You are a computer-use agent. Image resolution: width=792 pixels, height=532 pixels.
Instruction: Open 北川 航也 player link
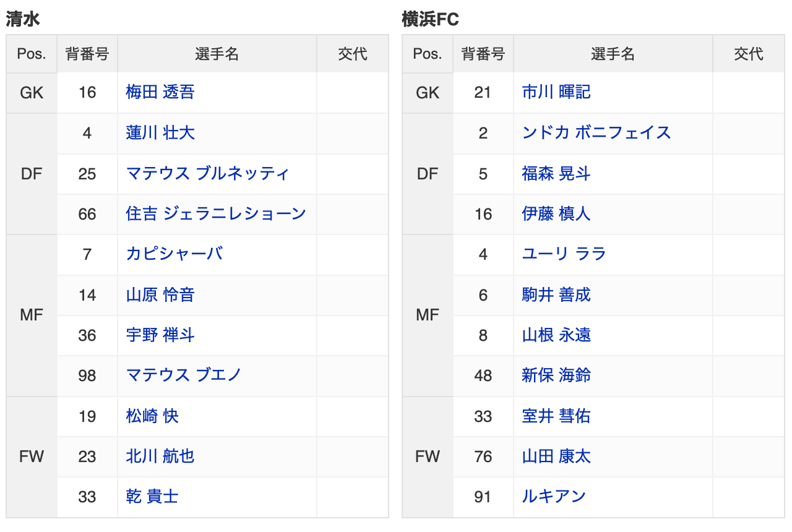pyautogui.click(x=160, y=457)
